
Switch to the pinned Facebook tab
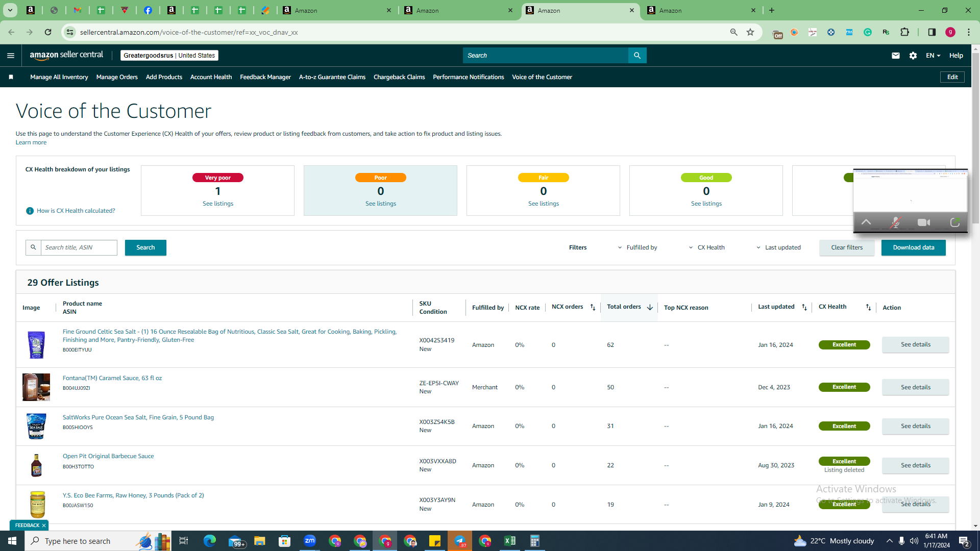tap(148, 10)
